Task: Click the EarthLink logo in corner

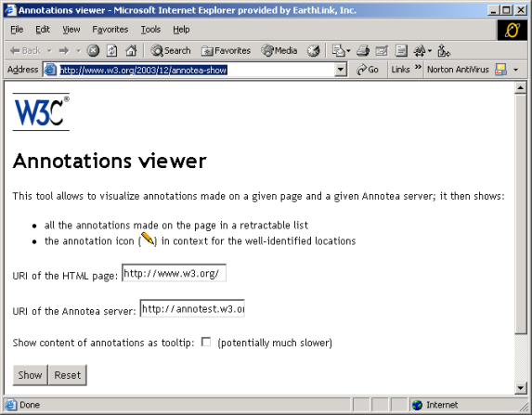Action: [x=512, y=31]
